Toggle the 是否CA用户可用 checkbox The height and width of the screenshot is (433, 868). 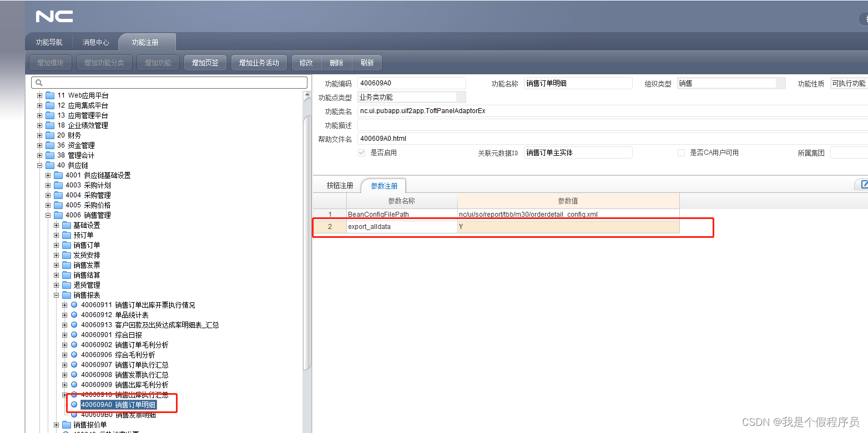tap(681, 152)
